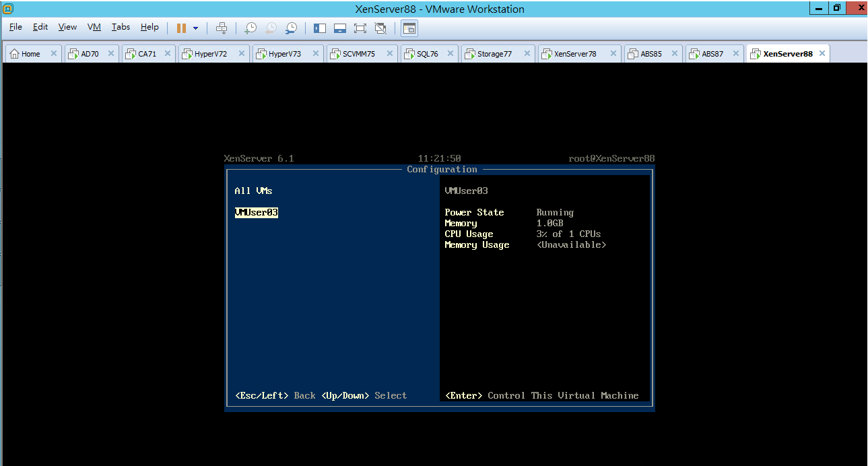Image resolution: width=868 pixels, height=466 pixels.
Task: Switch to the Home tab
Action: [30, 54]
